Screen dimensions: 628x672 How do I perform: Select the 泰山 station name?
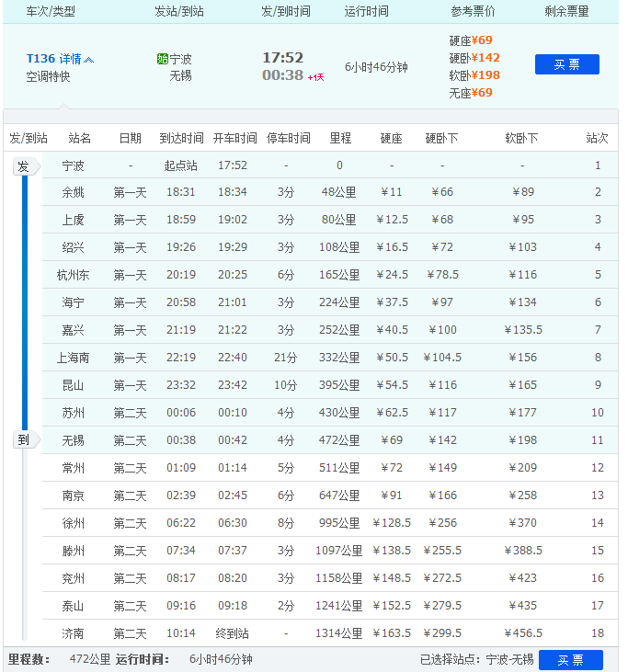point(73,606)
